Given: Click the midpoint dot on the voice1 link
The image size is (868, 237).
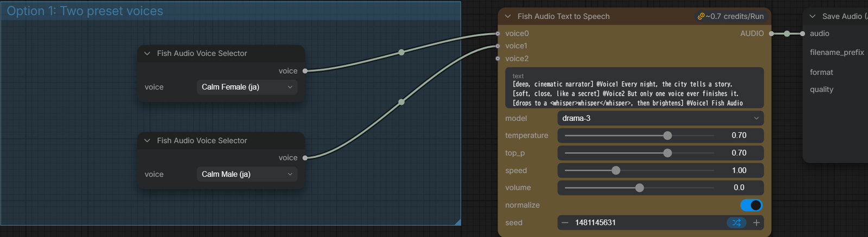Looking at the screenshot, I should [401, 101].
